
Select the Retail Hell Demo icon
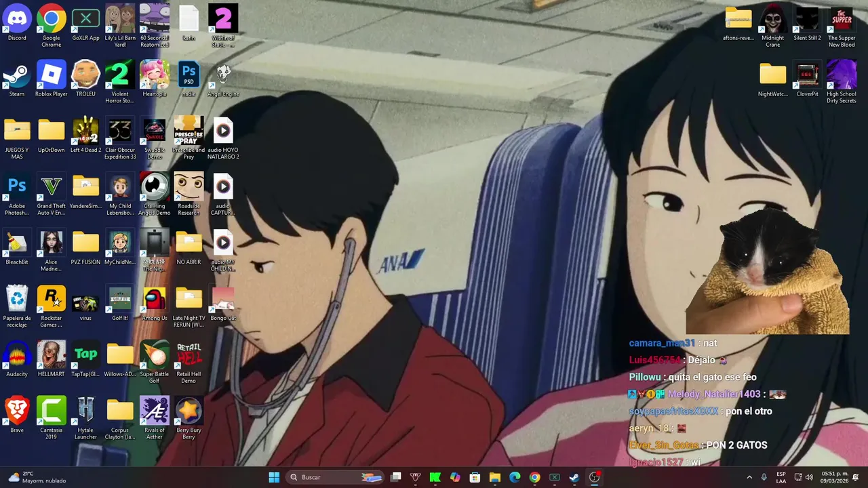click(189, 363)
